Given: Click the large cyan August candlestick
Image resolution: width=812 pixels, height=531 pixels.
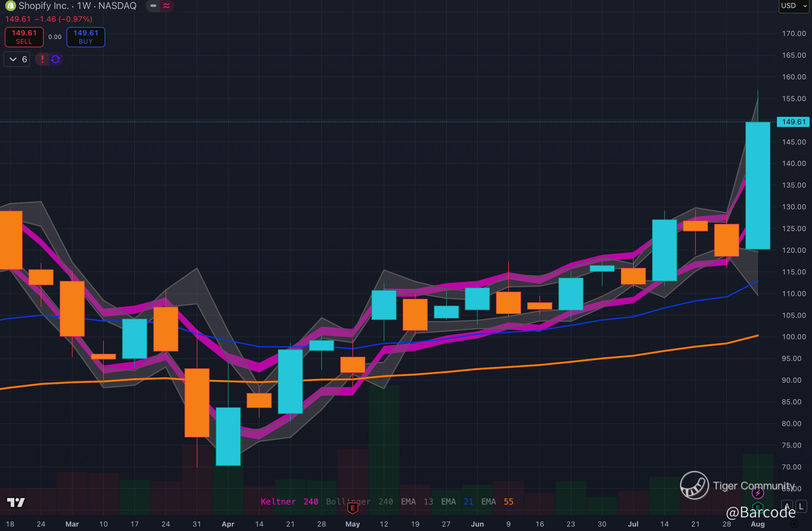Looking at the screenshot, I should (758, 186).
